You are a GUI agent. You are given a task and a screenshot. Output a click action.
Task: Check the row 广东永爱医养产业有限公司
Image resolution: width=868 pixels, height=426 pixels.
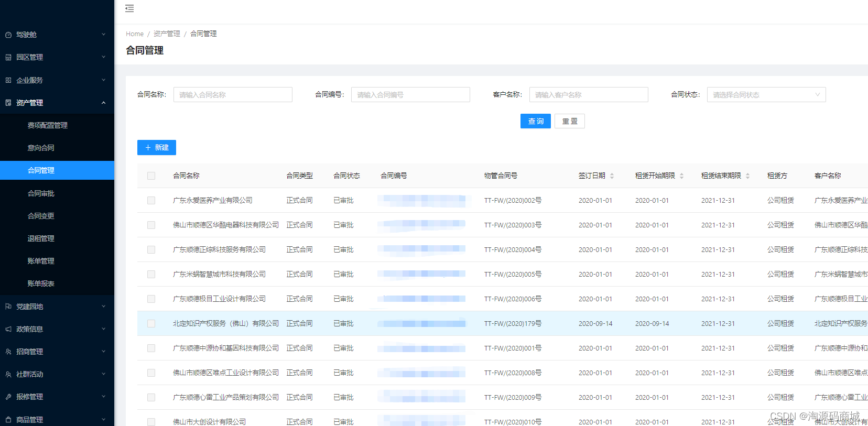(151, 200)
